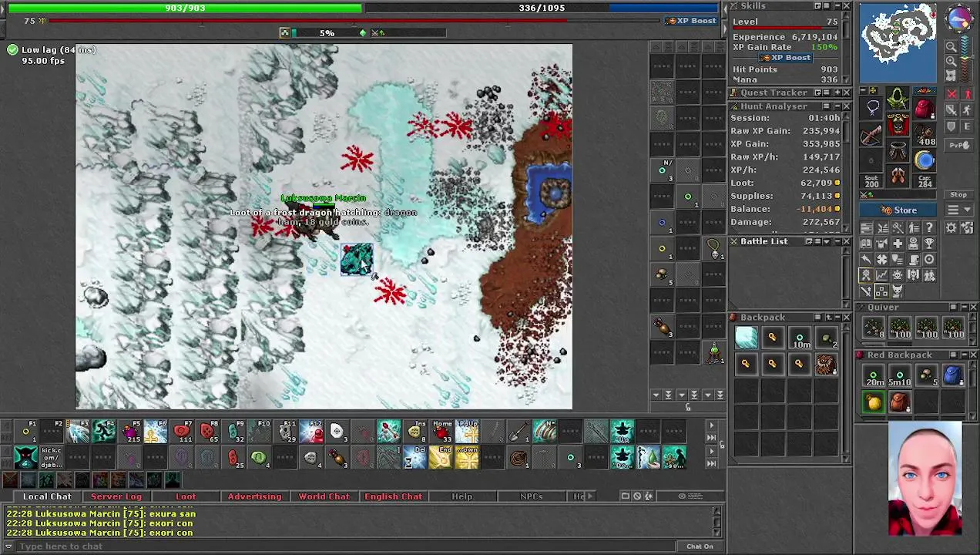This screenshot has width=980, height=555.
Task: Open the World Chat tab
Action: coord(324,496)
